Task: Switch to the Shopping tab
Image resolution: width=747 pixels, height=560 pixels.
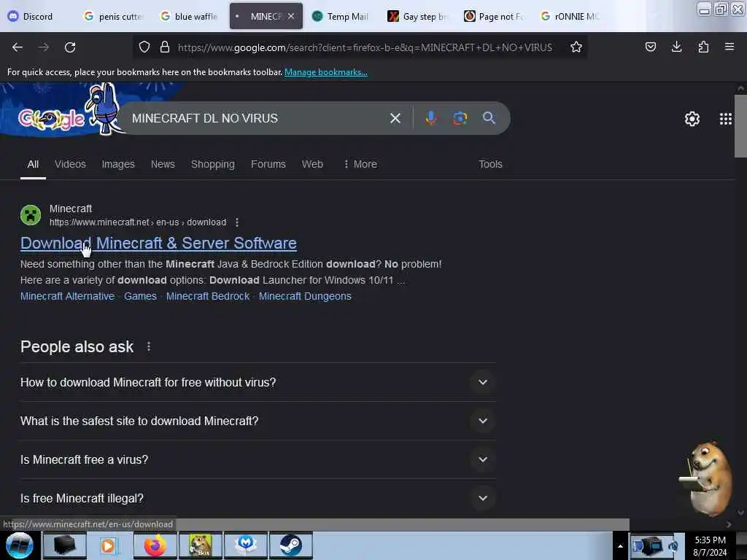Action: (213, 164)
